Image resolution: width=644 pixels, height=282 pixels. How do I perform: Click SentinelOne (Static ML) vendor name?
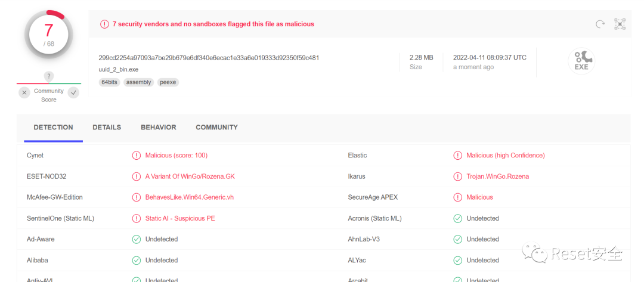click(60, 218)
